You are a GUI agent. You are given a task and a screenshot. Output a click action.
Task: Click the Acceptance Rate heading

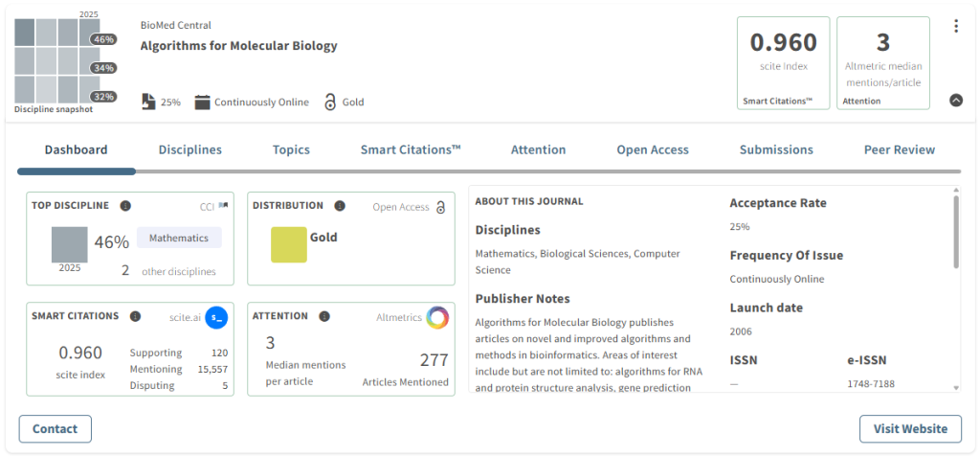click(778, 203)
